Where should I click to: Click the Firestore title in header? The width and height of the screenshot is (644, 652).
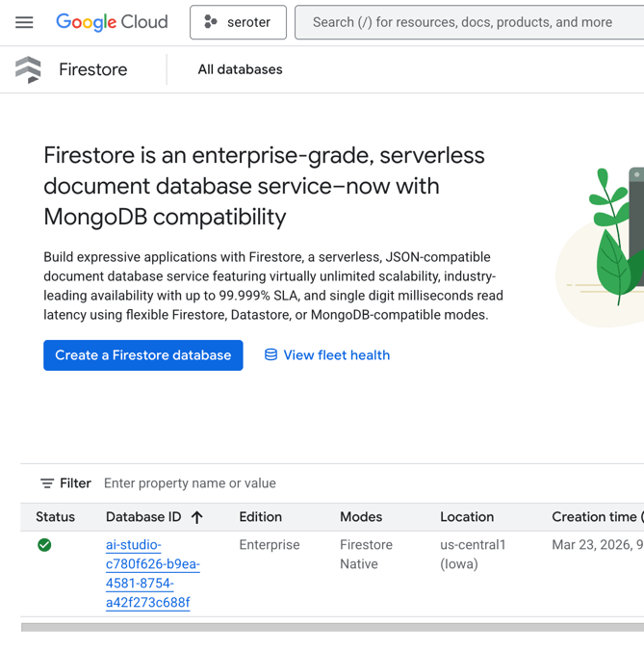[x=92, y=69]
